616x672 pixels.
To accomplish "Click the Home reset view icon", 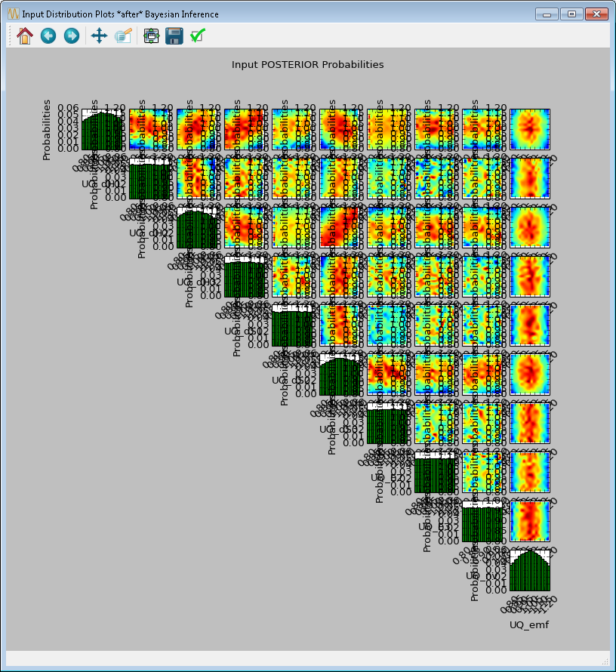I will click(25, 35).
